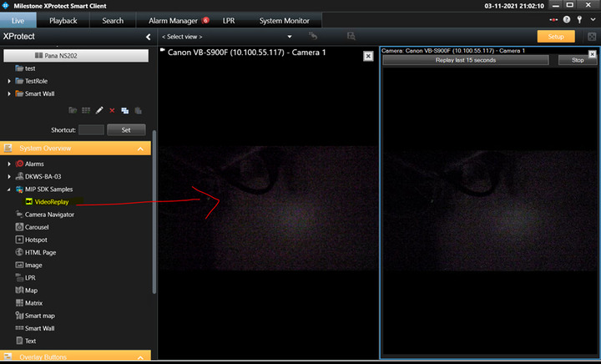
Task: Collapse the XProtect side panel
Action: point(148,38)
